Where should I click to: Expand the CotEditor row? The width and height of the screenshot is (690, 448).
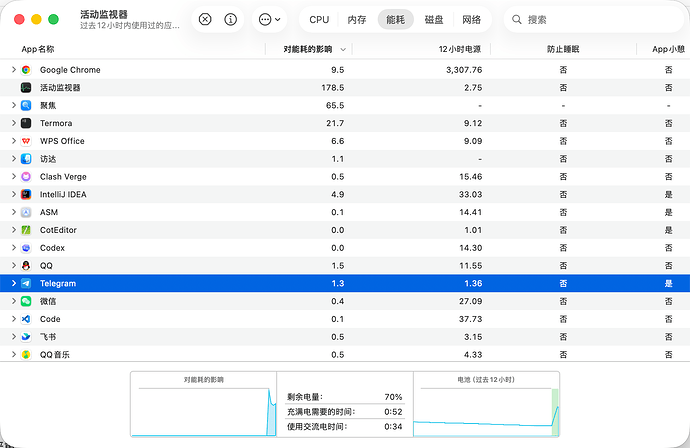click(14, 230)
